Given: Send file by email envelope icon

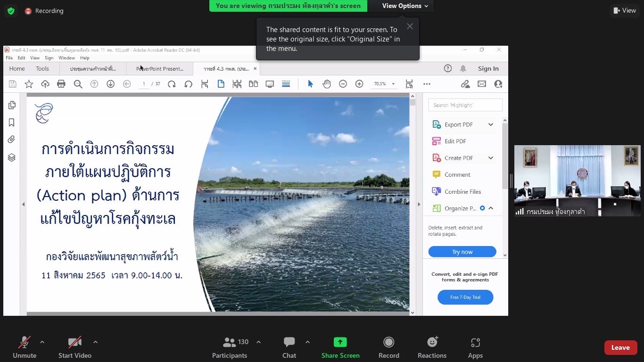Looking at the screenshot, I should point(482,84).
